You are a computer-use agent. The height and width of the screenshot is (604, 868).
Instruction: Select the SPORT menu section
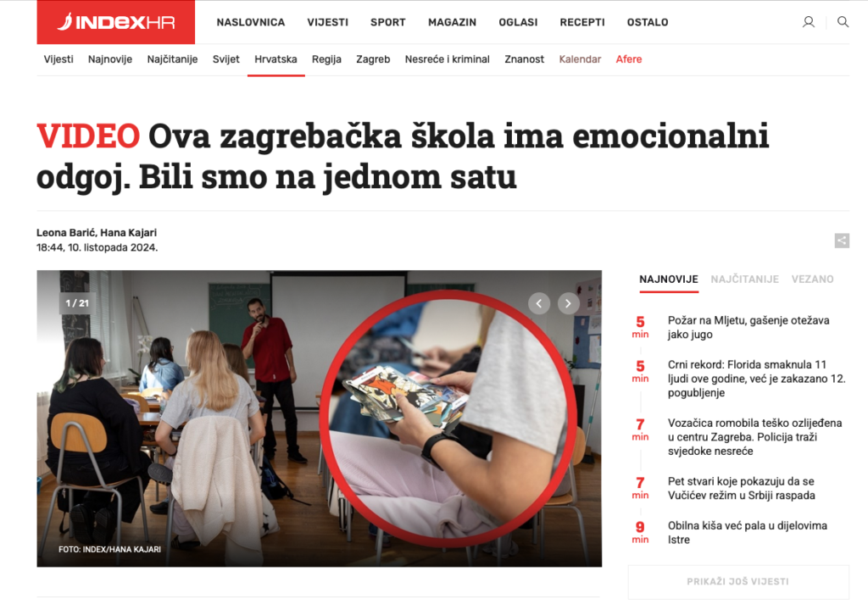pyautogui.click(x=387, y=22)
